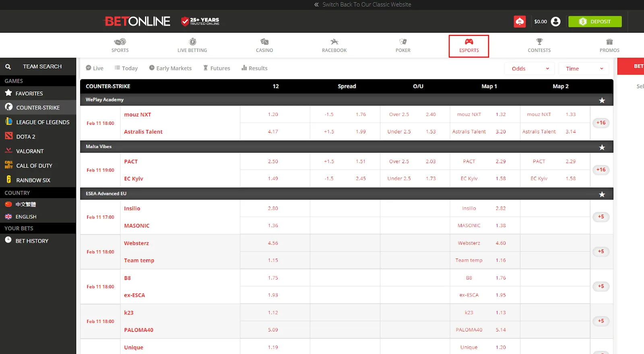Click the red poker spade icon in header
Image resolution: width=644 pixels, height=354 pixels.
coord(520,21)
